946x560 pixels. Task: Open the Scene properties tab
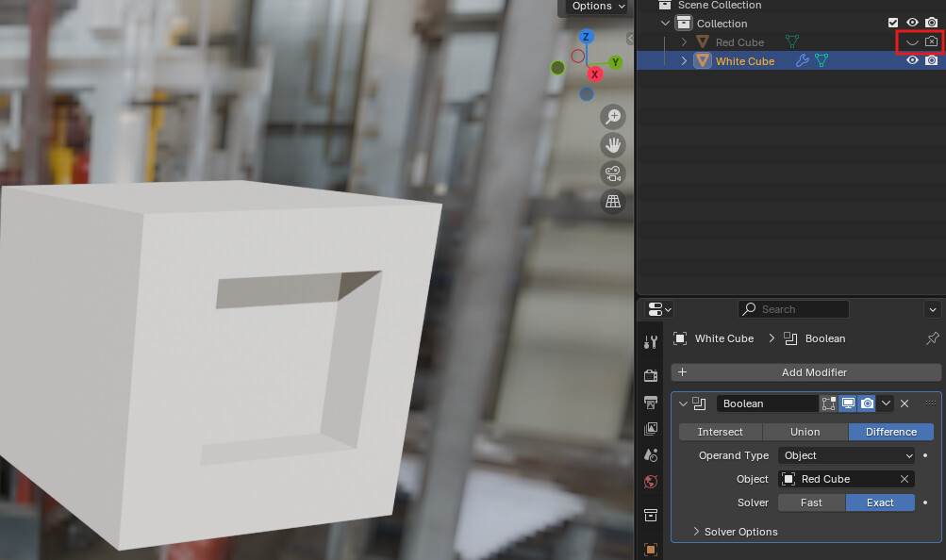click(651, 455)
